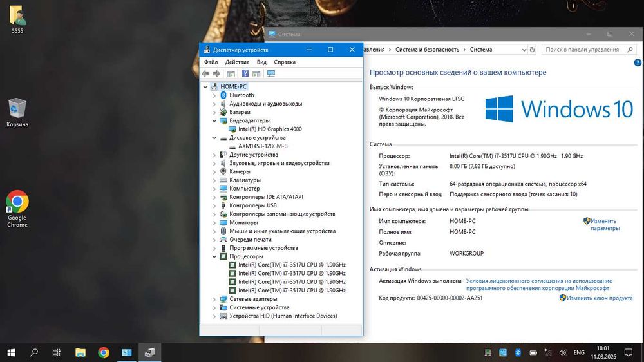Click Система и безопасность breadcrumb
The height and width of the screenshot is (362, 644).
coord(427,50)
